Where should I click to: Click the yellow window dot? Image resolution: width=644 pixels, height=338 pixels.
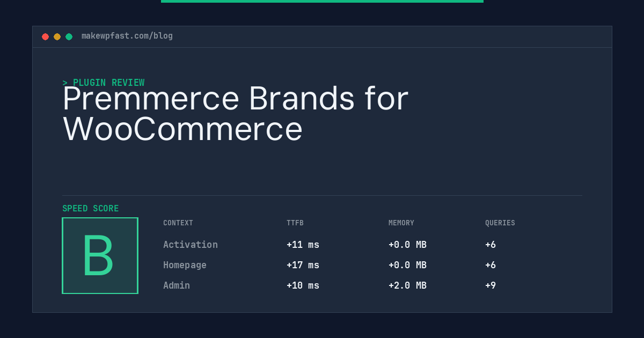57,36
